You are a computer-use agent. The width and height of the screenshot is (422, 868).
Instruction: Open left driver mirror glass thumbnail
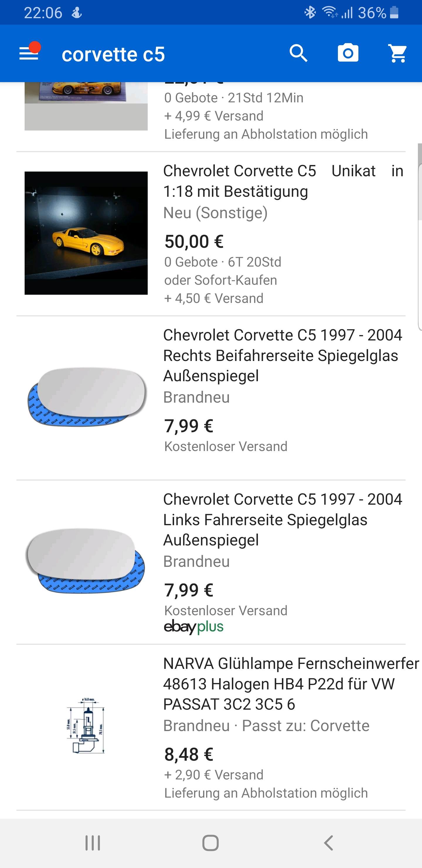pos(85,561)
